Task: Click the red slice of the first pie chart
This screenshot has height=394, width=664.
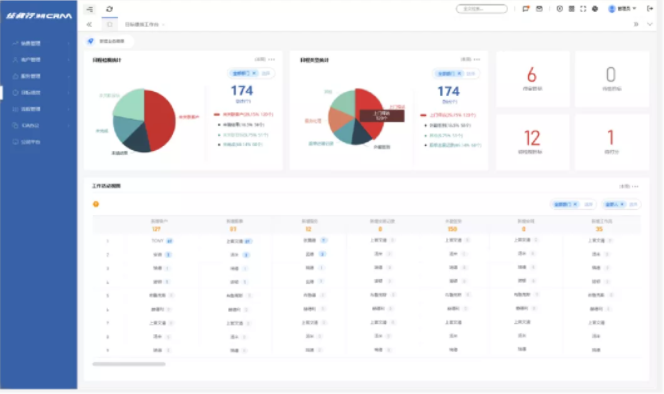Action: pos(161,119)
